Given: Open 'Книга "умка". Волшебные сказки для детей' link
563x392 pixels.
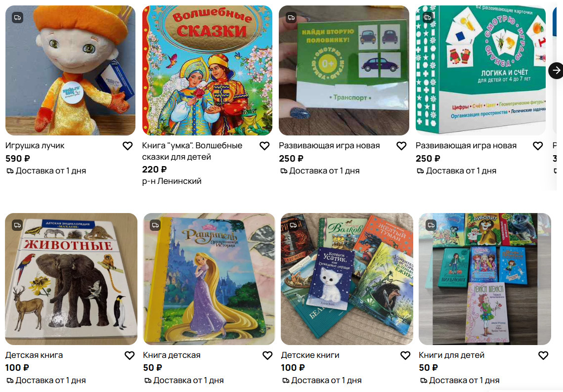Looking at the screenshot, I should [192, 151].
